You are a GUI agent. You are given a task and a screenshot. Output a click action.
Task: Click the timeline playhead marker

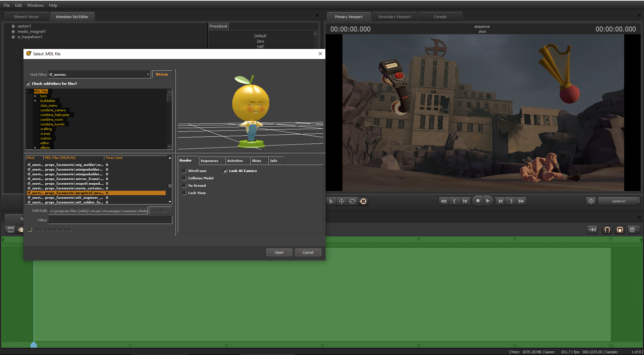34,345
